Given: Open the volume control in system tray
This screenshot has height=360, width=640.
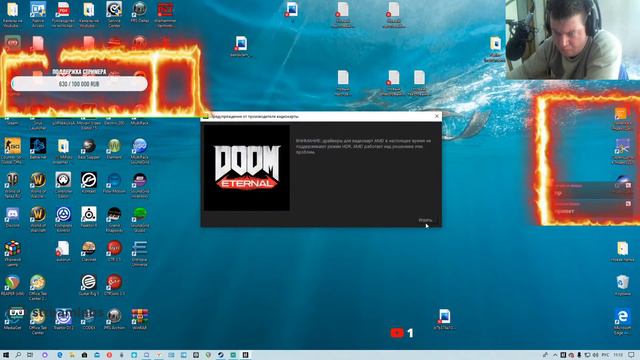Looking at the screenshot, I should tap(596, 355).
